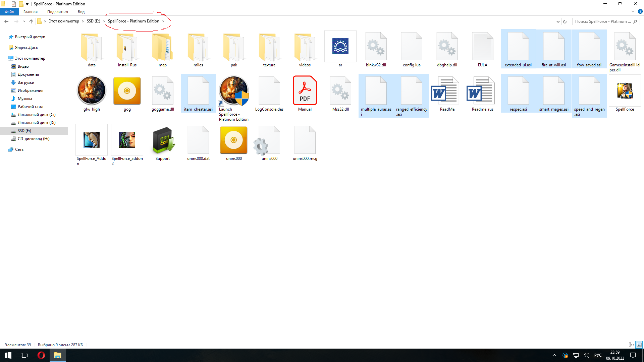Select the SpellForce_Addon application icon

92,140
